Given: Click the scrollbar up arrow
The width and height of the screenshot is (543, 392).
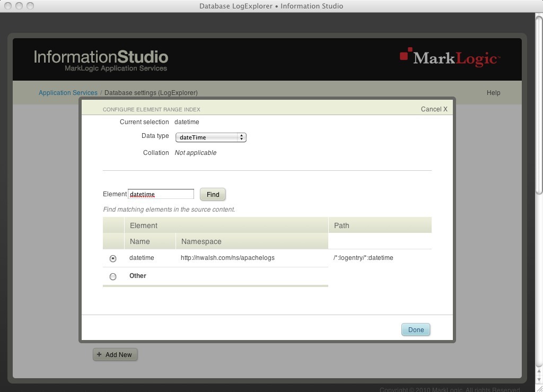Looking at the screenshot, I should click(x=539, y=371).
